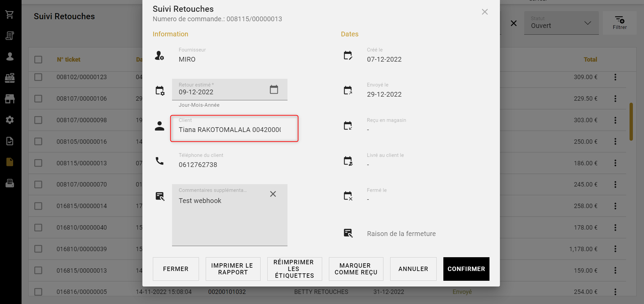Viewport: 644px width, 304px height.
Task: Click the customer profile sidebar icon
Action: 10,57
